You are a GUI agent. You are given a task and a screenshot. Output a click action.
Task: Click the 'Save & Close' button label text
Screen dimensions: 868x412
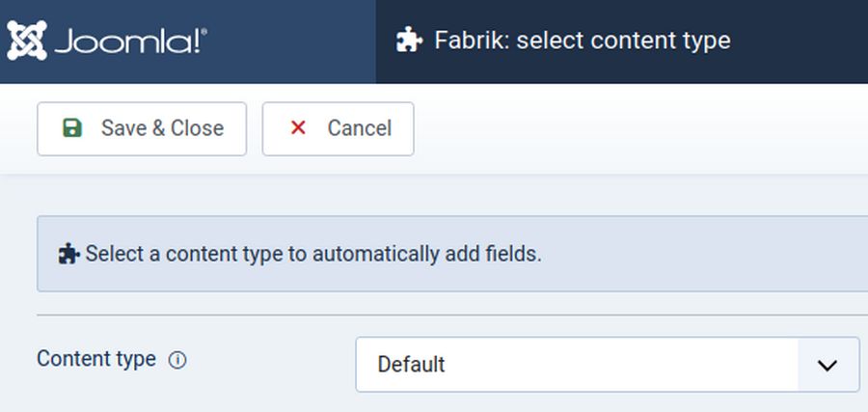click(162, 128)
